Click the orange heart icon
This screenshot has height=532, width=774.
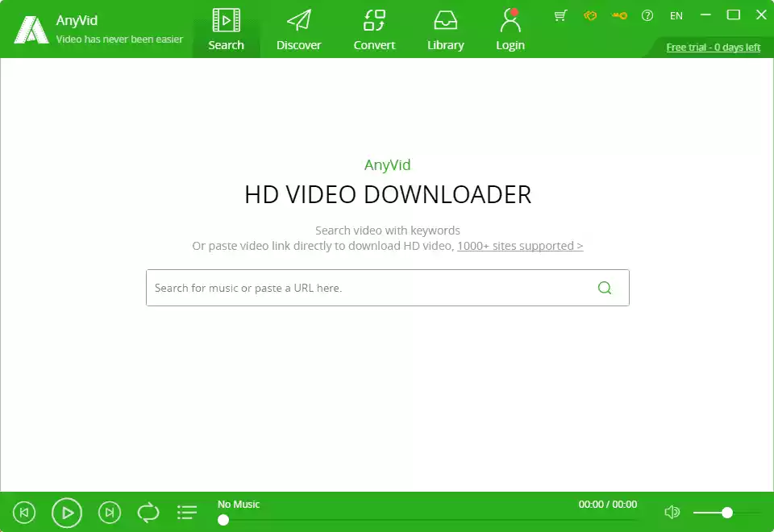pyautogui.click(x=590, y=16)
